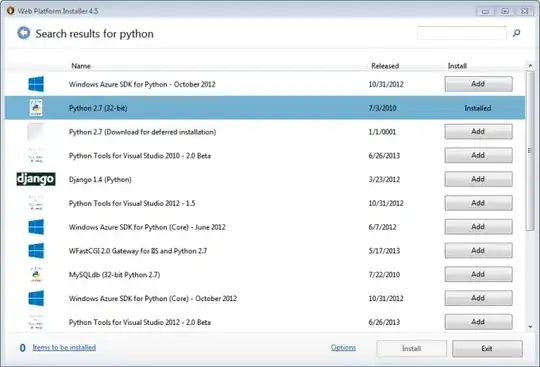Click the django logo icon

[36, 179]
